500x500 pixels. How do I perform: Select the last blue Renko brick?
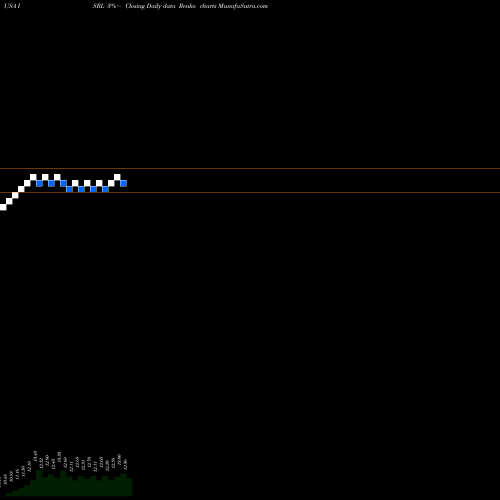(123, 183)
